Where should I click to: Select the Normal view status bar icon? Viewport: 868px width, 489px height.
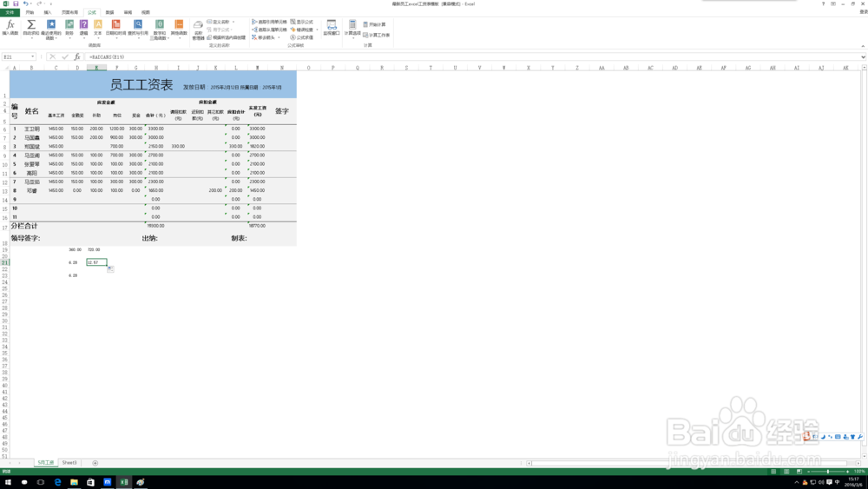(773, 472)
